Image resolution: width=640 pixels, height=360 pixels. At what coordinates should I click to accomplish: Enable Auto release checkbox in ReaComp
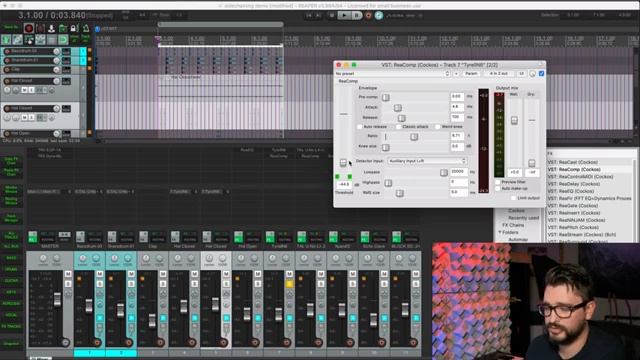coord(359,127)
